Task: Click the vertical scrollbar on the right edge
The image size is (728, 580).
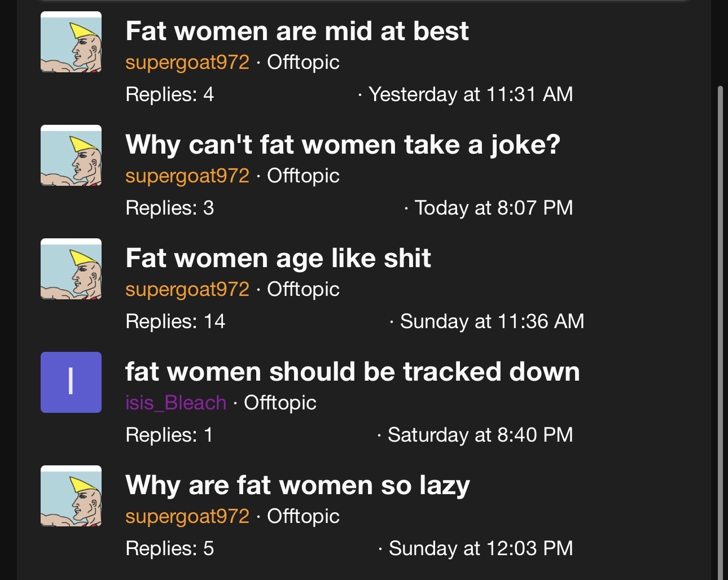Action: point(720,333)
